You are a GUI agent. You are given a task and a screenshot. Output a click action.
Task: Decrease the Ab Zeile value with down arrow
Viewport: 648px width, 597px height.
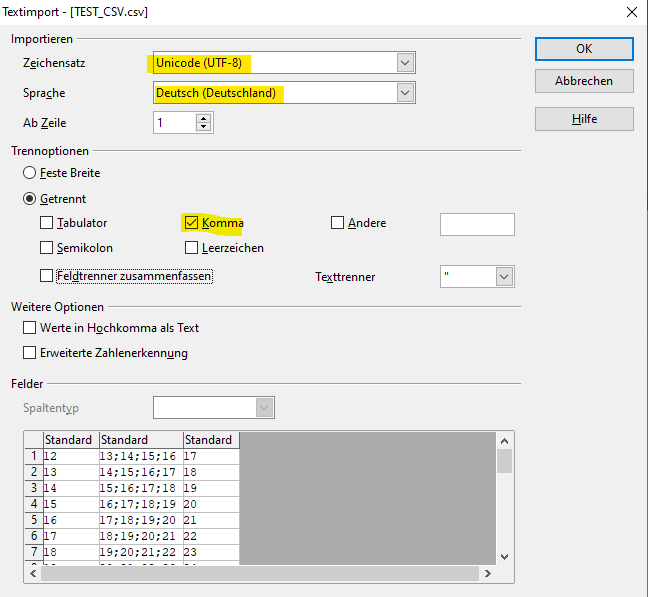(x=204, y=127)
